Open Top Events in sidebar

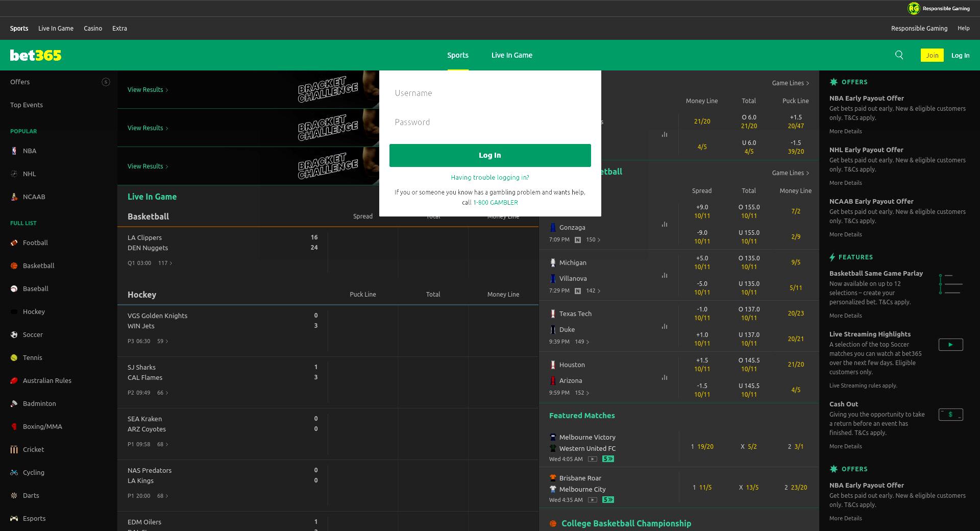(x=27, y=105)
